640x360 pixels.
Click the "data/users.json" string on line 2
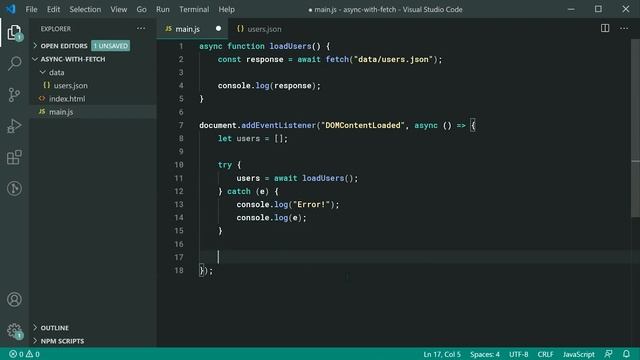(x=393, y=59)
